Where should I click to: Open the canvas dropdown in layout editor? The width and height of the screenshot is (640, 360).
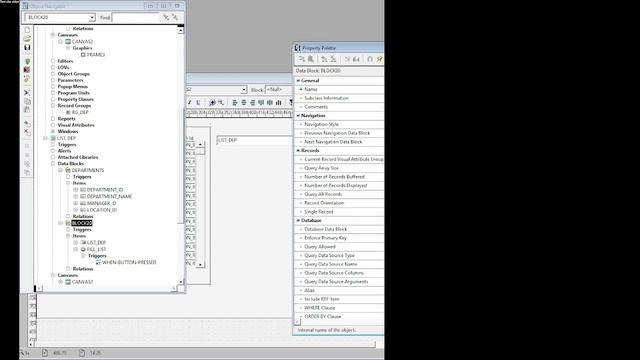click(244, 89)
